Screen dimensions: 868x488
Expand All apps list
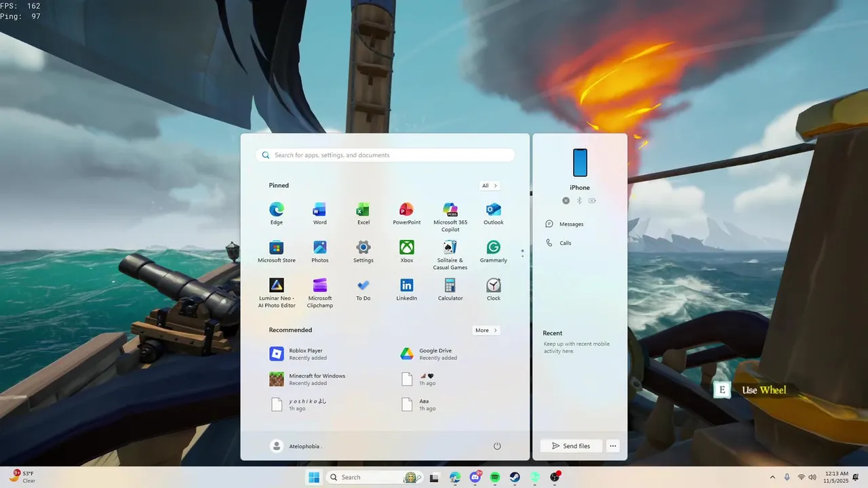coord(490,186)
